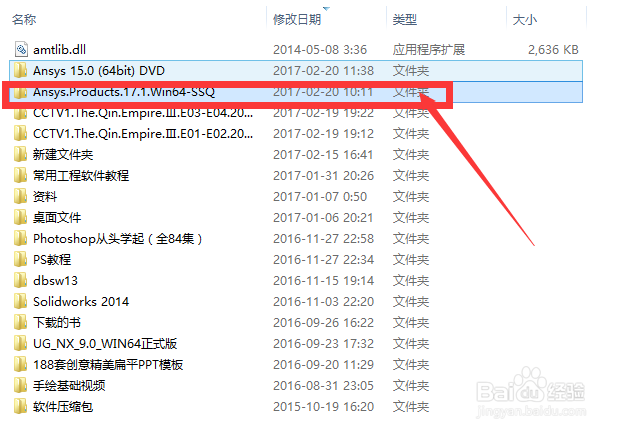
Task: Click the 188套创意精美扁平PPT模板 folder icon
Action: coord(20,364)
